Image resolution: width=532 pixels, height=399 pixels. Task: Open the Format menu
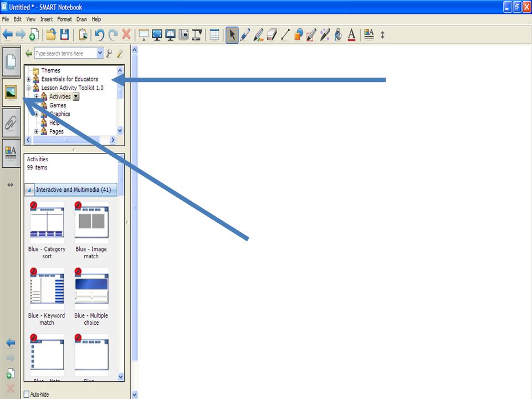click(64, 19)
